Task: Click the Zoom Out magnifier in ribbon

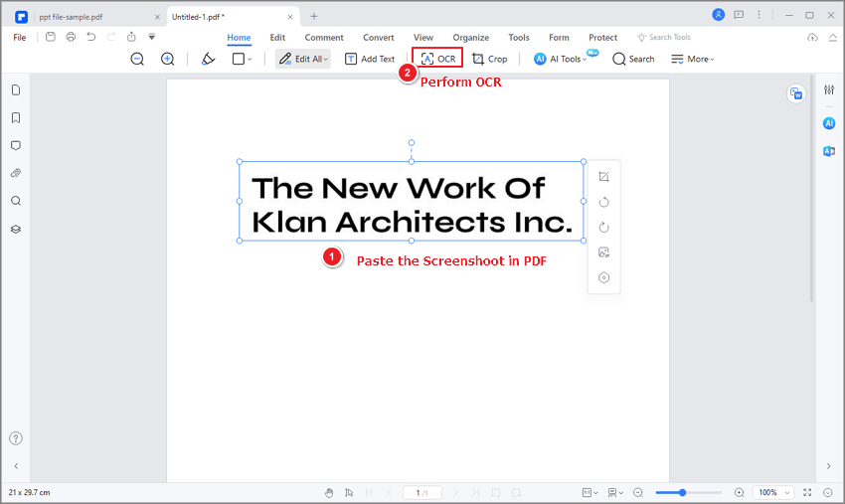Action: [x=137, y=59]
